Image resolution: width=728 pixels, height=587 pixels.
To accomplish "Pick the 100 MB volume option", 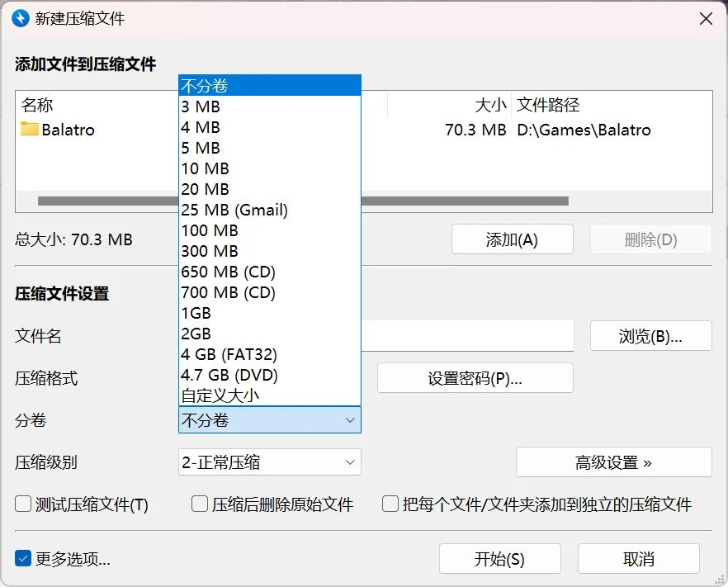I will tap(270, 230).
